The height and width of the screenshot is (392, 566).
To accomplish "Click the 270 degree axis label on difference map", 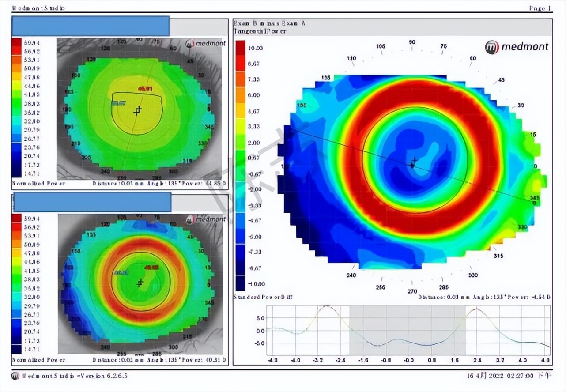I will point(412,291).
